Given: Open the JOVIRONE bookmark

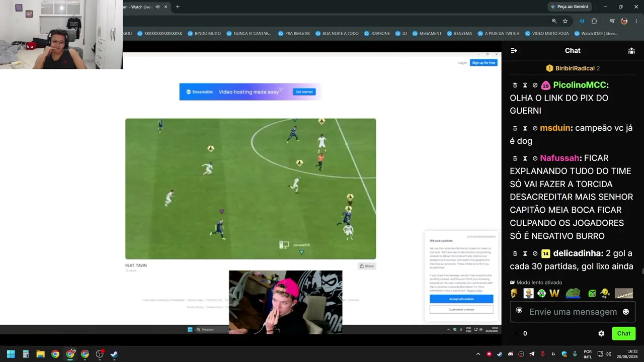Looking at the screenshot, I should (377, 34).
